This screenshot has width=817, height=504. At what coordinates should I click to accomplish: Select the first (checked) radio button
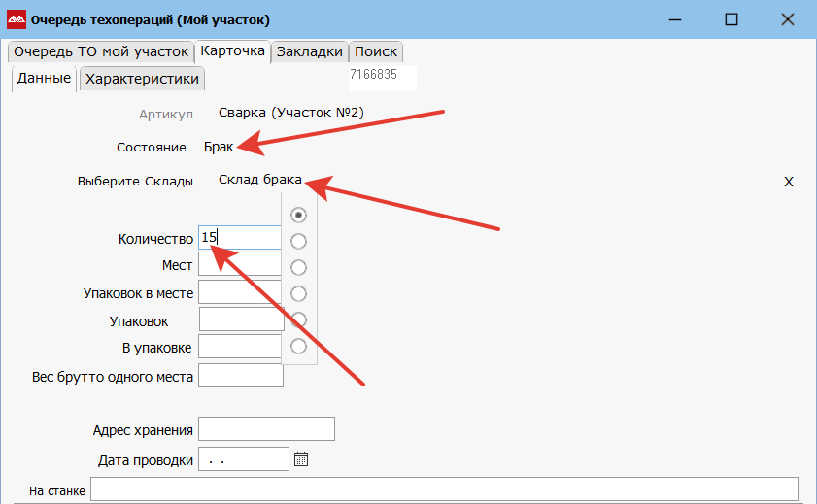click(x=299, y=215)
